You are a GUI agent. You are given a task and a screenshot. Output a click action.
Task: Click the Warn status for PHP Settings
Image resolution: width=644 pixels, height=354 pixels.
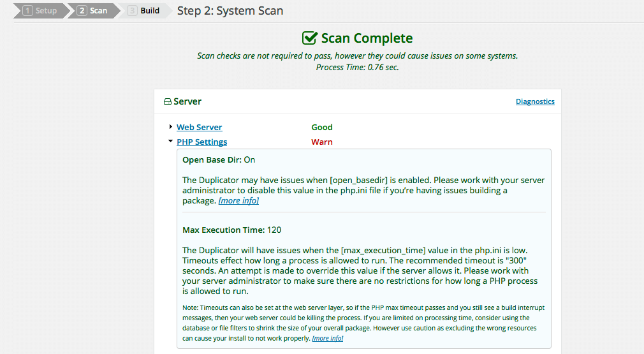pyautogui.click(x=322, y=142)
